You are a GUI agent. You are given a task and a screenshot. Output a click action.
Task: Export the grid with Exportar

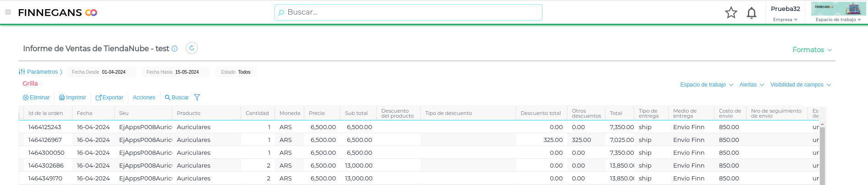pos(109,98)
